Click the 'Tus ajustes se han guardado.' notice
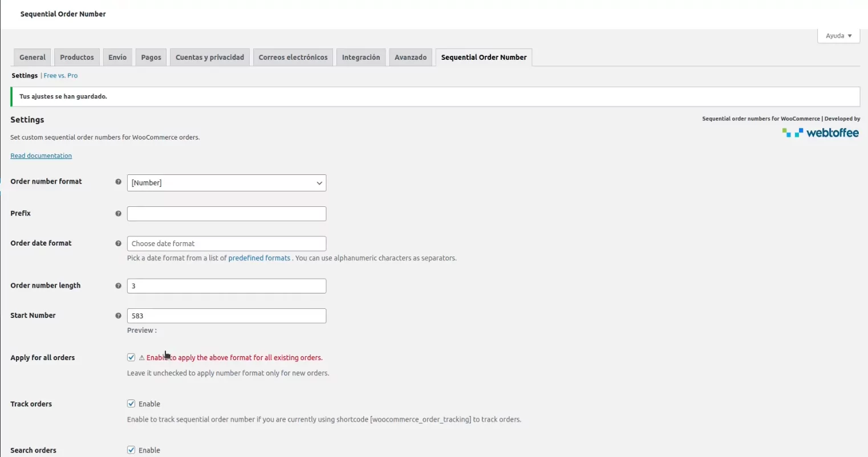This screenshot has height=457, width=868. tap(435, 96)
